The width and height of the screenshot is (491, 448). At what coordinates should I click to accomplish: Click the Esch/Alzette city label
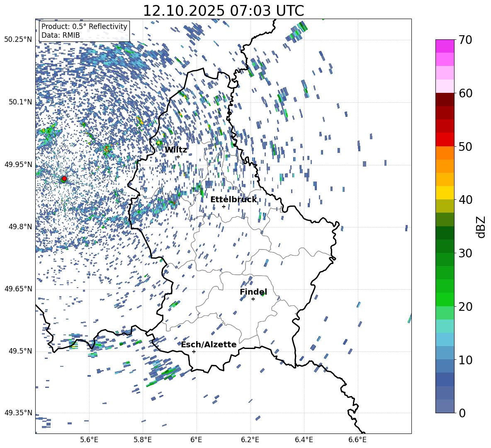coord(209,344)
